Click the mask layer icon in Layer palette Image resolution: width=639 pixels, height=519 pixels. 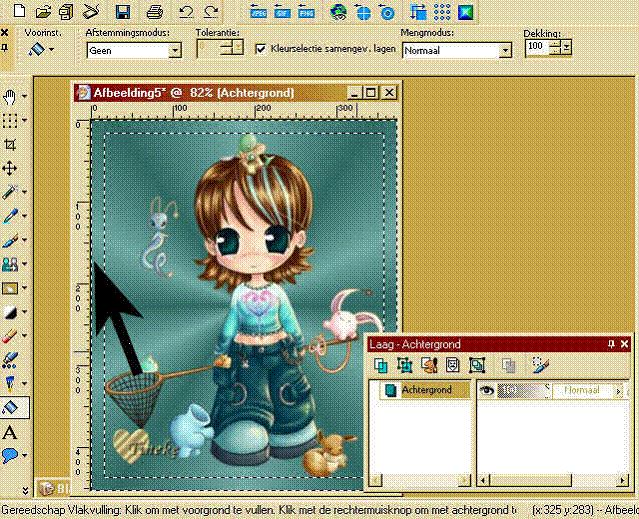(x=452, y=365)
